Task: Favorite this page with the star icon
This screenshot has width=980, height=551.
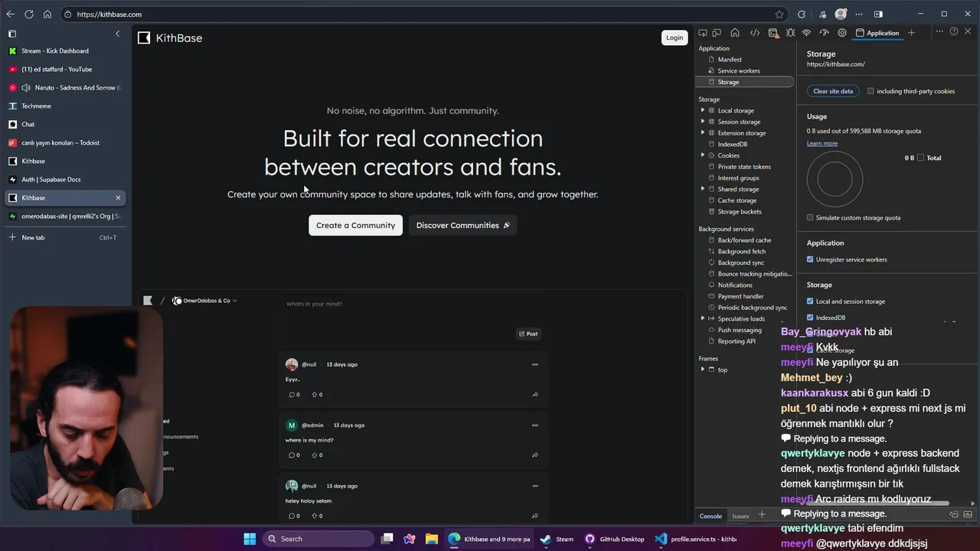Action: click(x=779, y=14)
